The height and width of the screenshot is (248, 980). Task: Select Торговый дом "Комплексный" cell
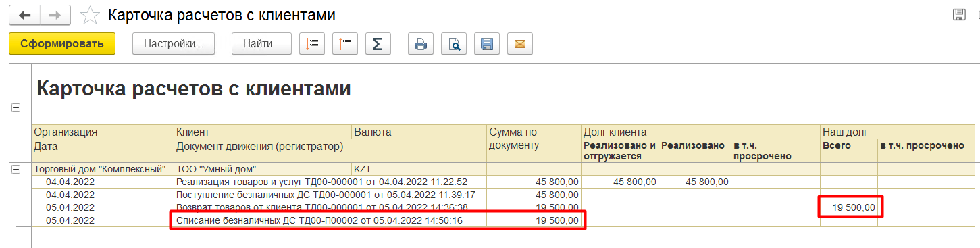click(x=103, y=169)
